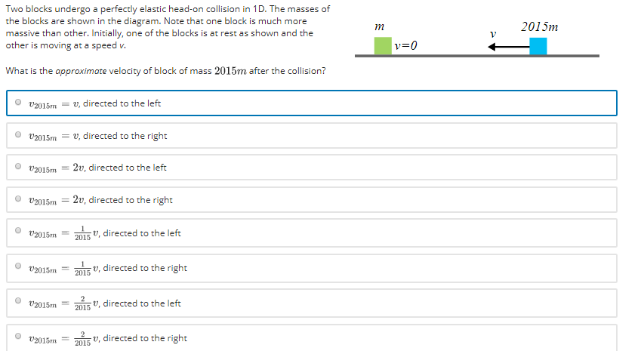Click the green block in the diagram
This screenshot has height=351, width=644.
pyautogui.click(x=384, y=45)
